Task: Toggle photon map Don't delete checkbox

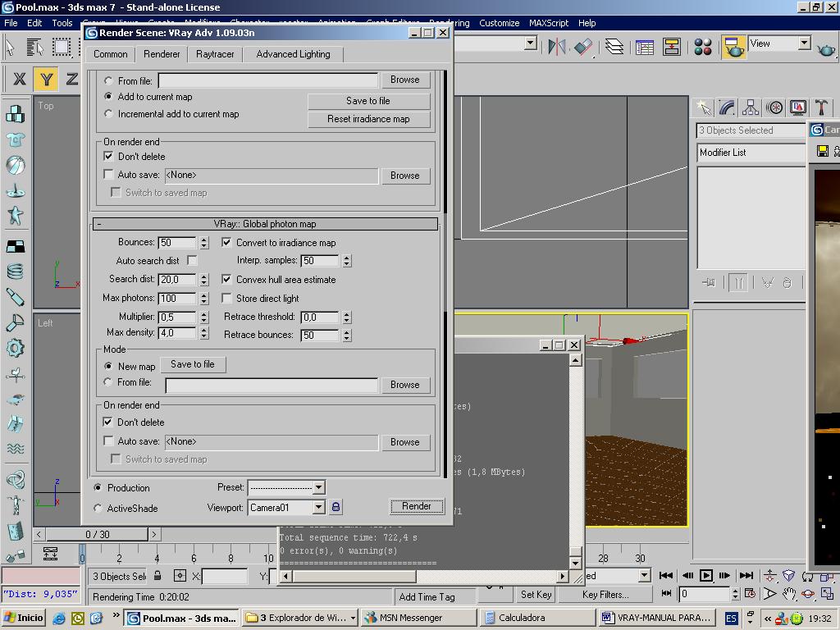Action: [107, 422]
